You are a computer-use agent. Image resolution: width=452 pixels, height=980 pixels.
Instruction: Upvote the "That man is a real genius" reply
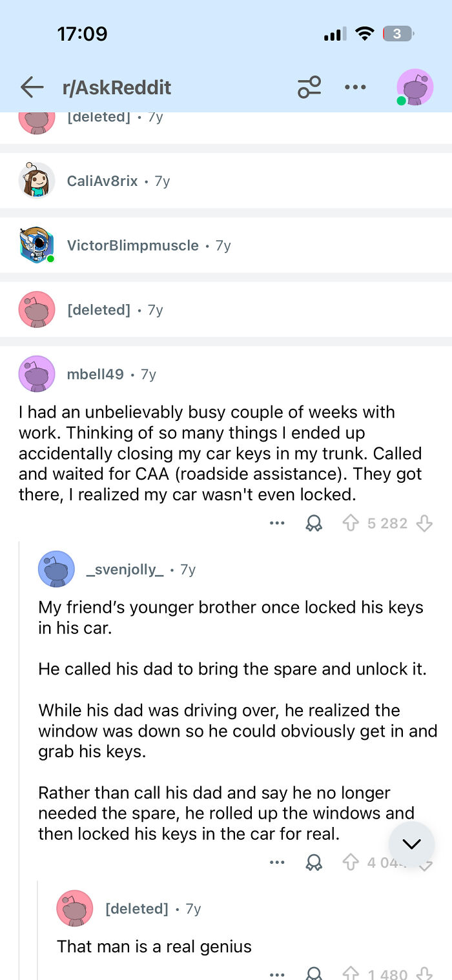coord(351,974)
